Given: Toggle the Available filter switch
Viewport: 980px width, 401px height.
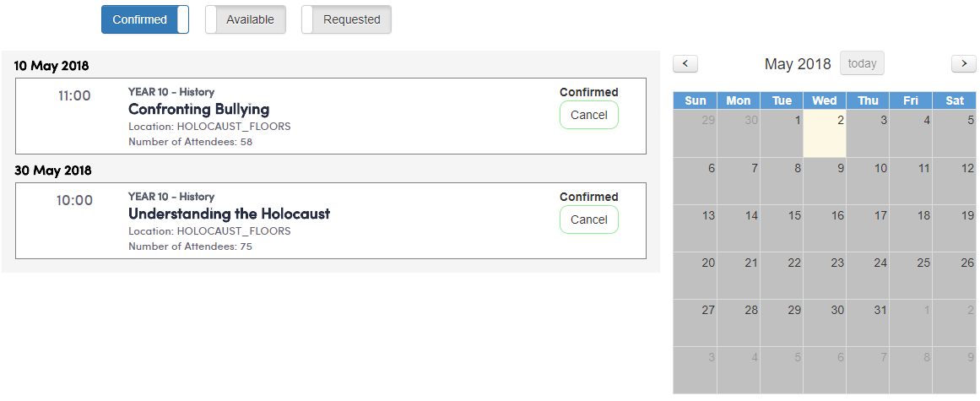Looking at the screenshot, I should point(246,19).
